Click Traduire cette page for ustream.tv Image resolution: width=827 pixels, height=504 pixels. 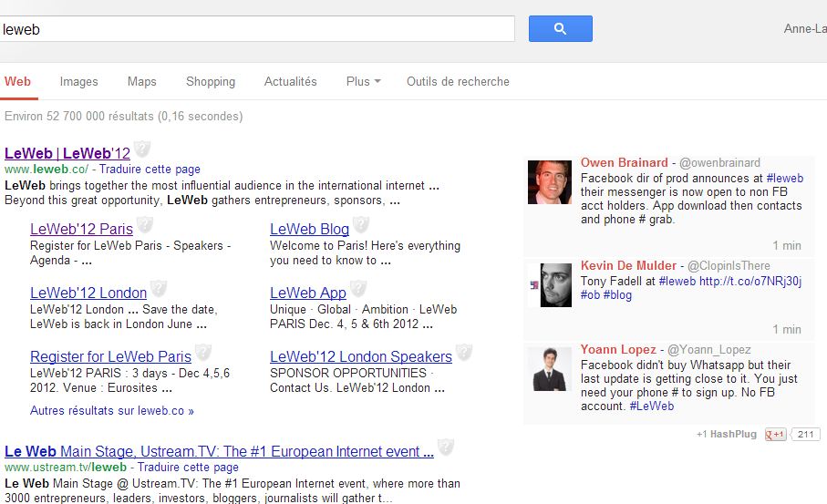pyautogui.click(x=189, y=468)
